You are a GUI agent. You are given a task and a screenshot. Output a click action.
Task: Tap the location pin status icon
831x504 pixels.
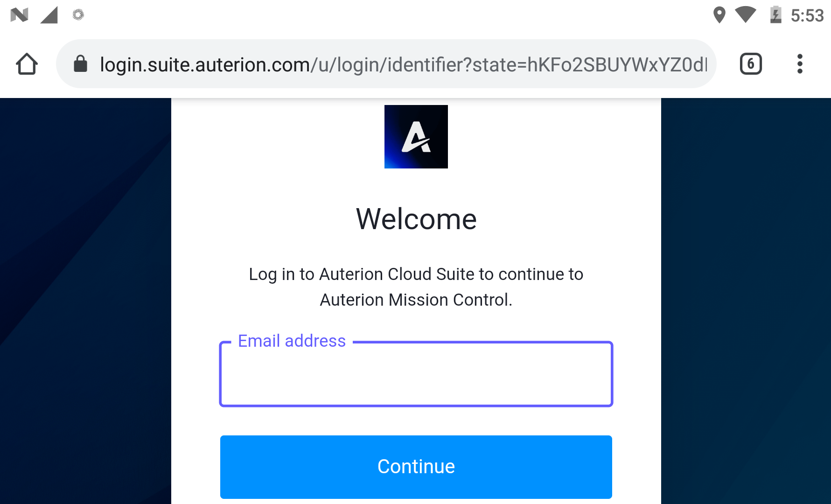(x=719, y=15)
